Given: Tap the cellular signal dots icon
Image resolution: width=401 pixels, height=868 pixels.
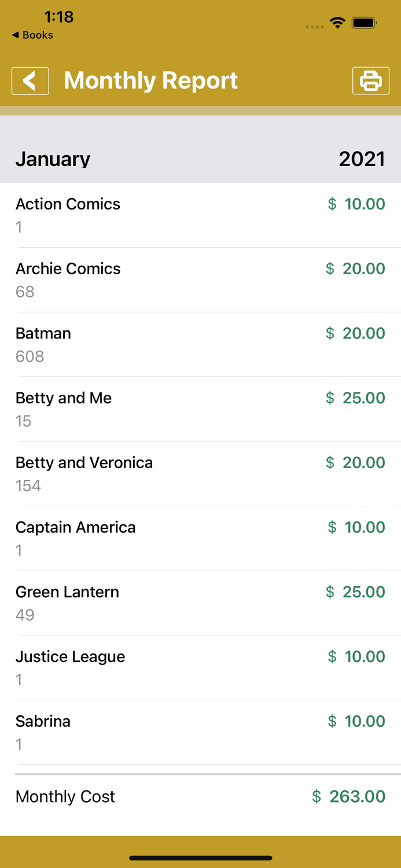Looking at the screenshot, I should (x=313, y=25).
